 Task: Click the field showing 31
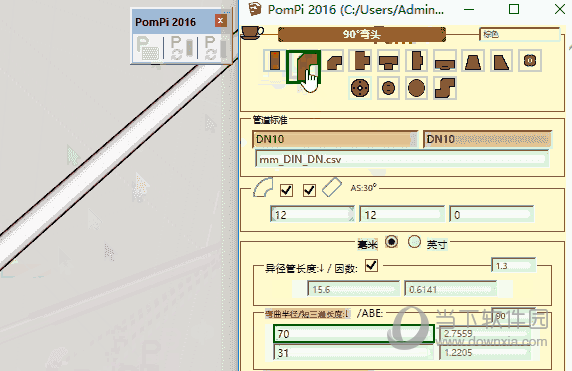pyautogui.click(x=353, y=352)
